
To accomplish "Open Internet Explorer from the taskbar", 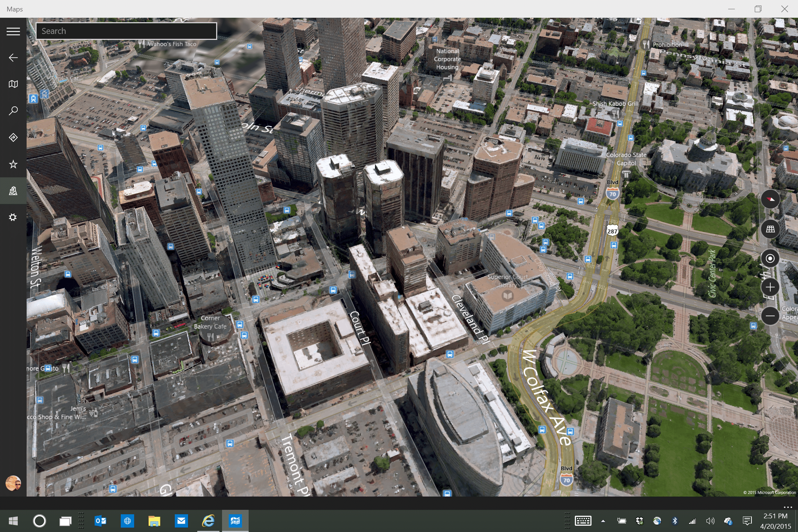I will [x=208, y=521].
